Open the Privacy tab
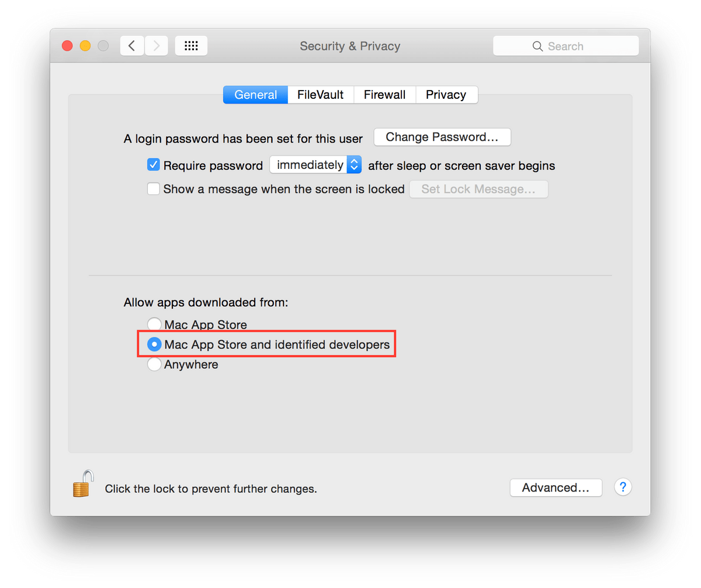 446,94
